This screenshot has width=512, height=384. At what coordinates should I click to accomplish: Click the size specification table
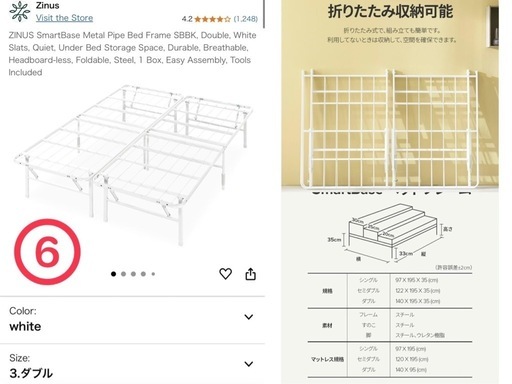tap(390, 325)
